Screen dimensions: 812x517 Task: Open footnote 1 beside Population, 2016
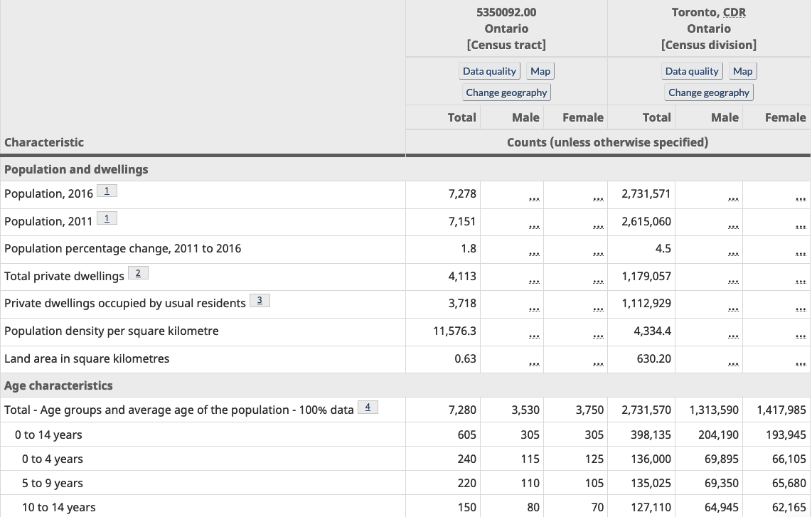tap(107, 191)
